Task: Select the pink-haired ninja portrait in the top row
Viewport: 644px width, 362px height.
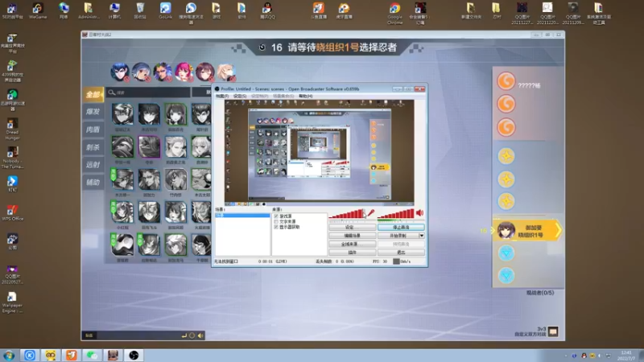Action: [x=184, y=72]
